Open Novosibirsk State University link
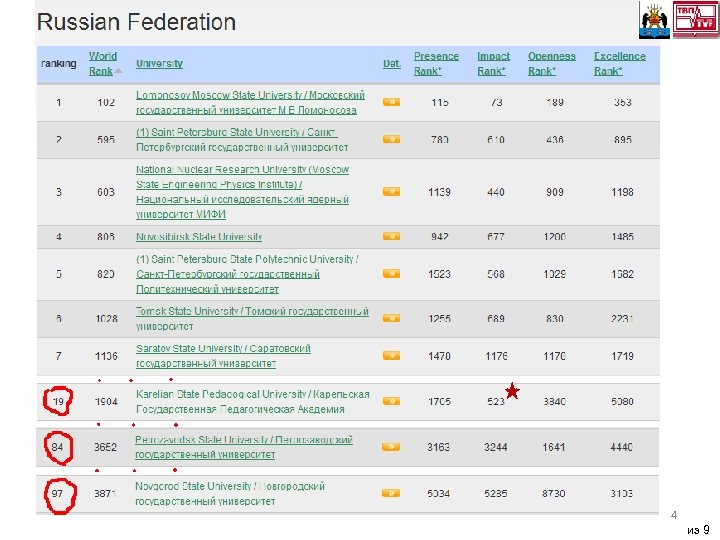Screen dimensions: 720x540 [x=199, y=237]
